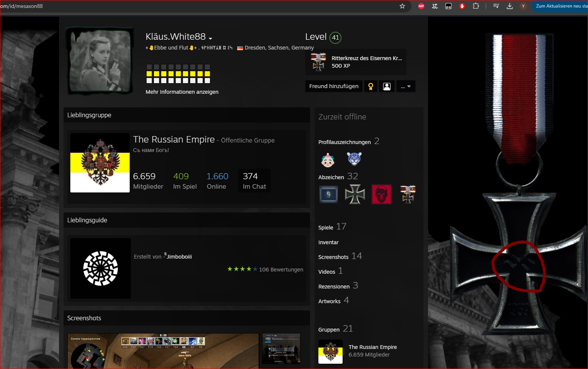Open the Abzeichen 32 section link

point(331,177)
